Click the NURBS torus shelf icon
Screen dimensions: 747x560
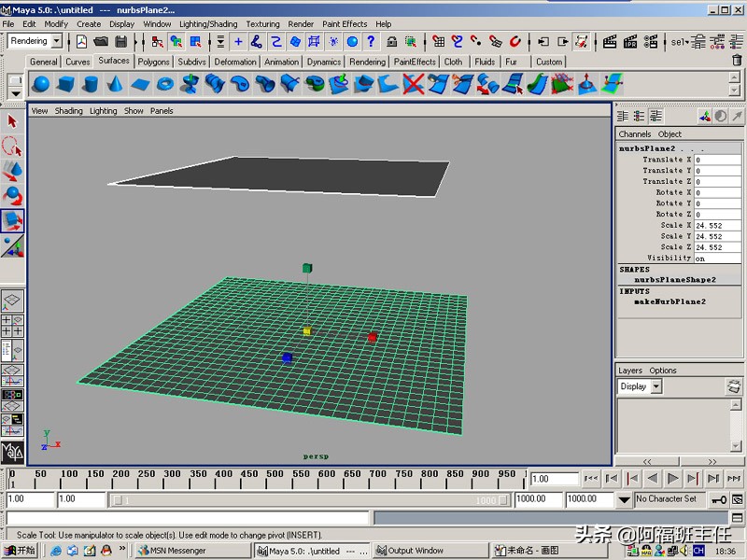(x=165, y=85)
